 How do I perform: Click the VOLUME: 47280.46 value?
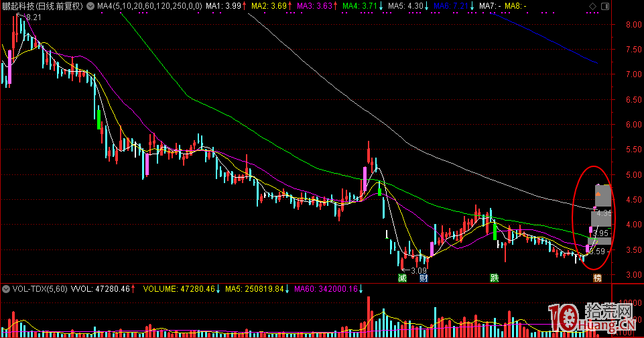179,289
